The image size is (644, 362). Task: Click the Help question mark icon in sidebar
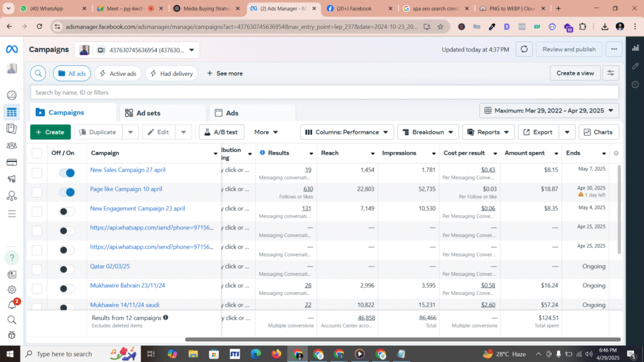coord(11,258)
